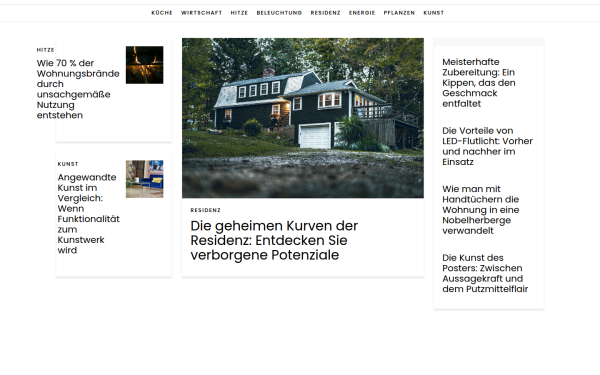The height and width of the screenshot is (375, 600).
Task: View the fireplace thumbnail image
Action: click(x=145, y=65)
